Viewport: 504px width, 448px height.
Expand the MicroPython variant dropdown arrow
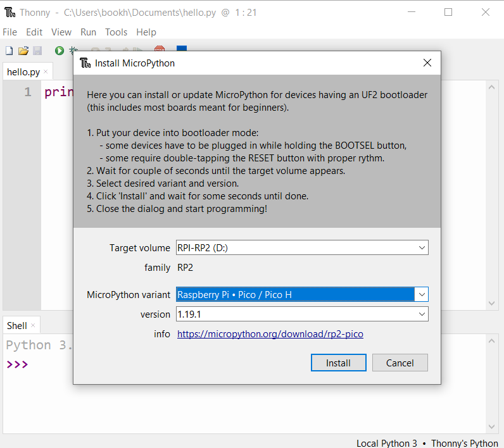422,294
